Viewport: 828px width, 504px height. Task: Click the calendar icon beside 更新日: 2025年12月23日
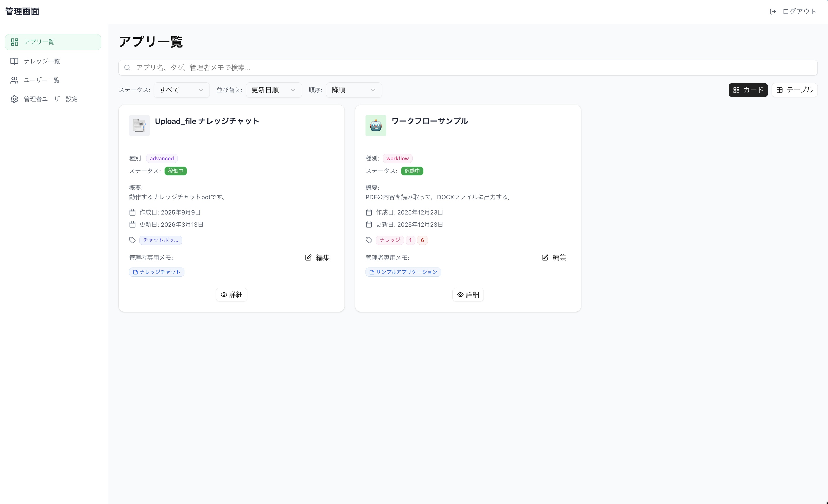click(369, 225)
